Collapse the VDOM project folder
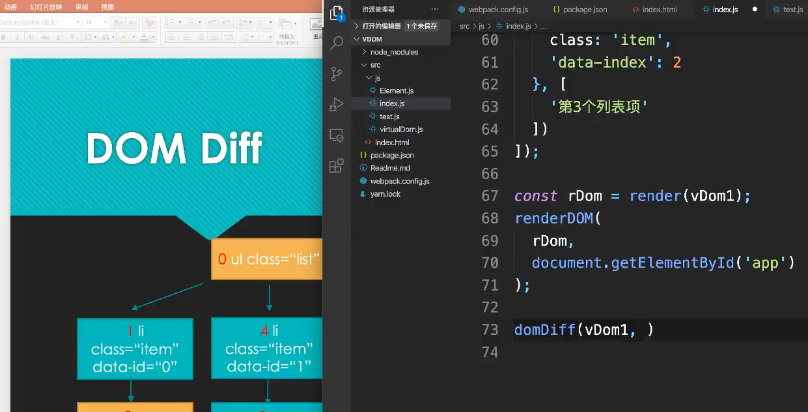This screenshot has width=808, height=412. pyautogui.click(x=400, y=39)
